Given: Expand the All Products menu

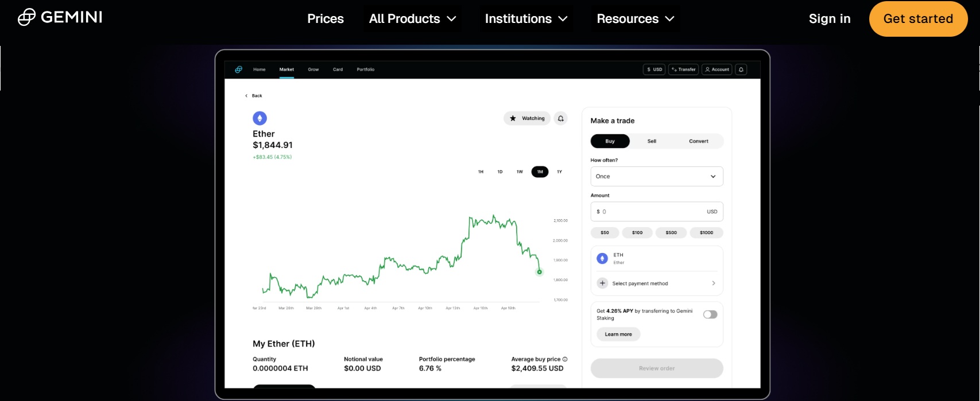Looking at the screenshot, I should coord(413,18).
